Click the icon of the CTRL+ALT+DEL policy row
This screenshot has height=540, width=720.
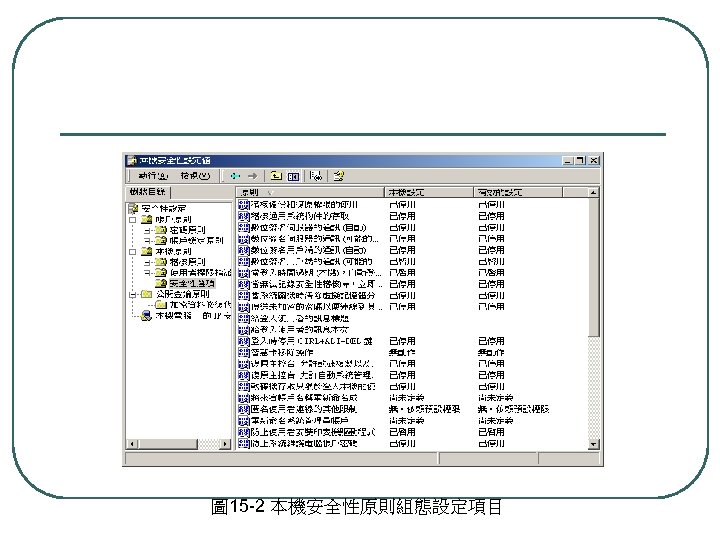pyautogui.click(x=244, y=341)
